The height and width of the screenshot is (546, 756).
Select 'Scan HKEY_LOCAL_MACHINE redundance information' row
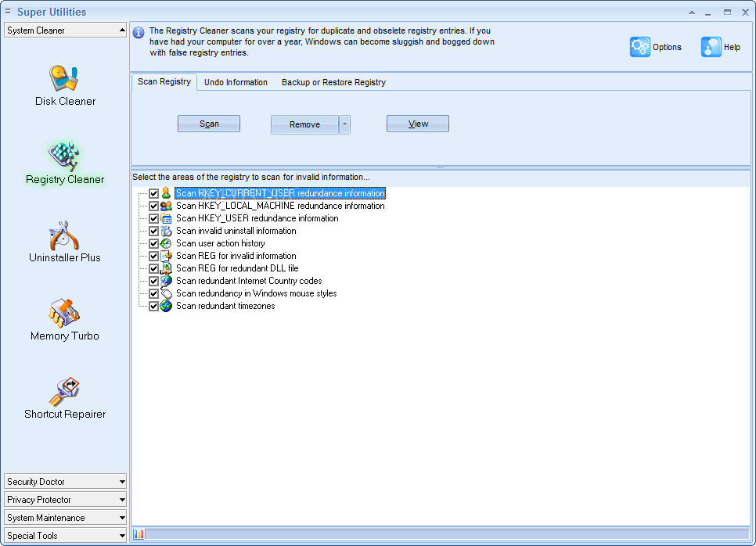280,206
